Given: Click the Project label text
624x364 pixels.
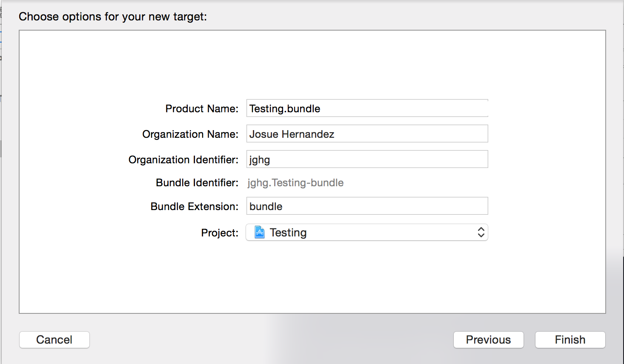Looking at the screenshot, I should pyautogui.click(x=220, y=233).
